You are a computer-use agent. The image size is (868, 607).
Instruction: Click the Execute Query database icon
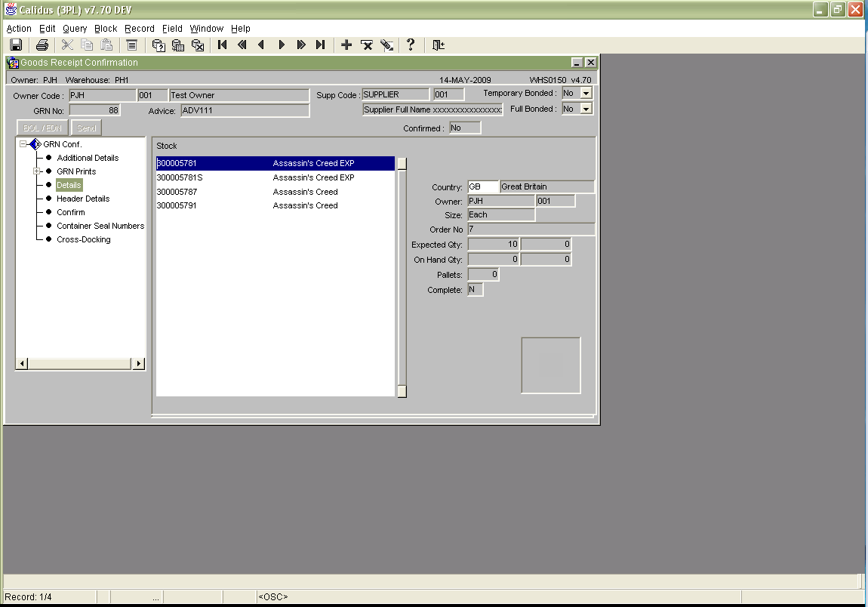click(x=177, y=45)
